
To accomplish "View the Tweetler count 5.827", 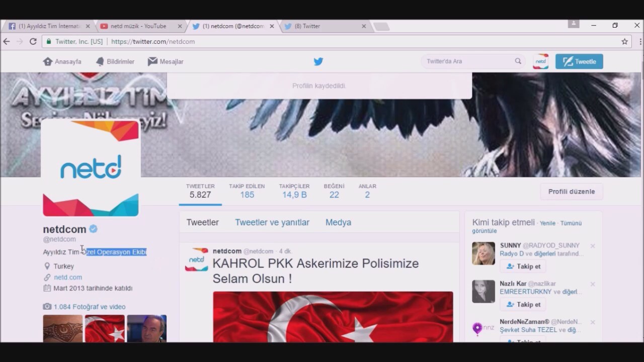I will 200,191.
